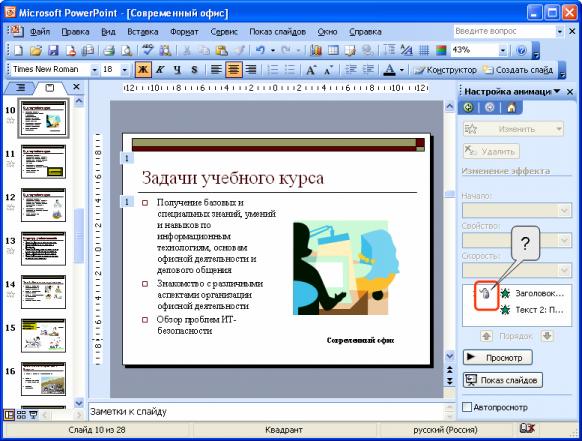This screenshot has width=582, height=441.
Task: Select the Текст 2 animation entry
Action: 532,310
